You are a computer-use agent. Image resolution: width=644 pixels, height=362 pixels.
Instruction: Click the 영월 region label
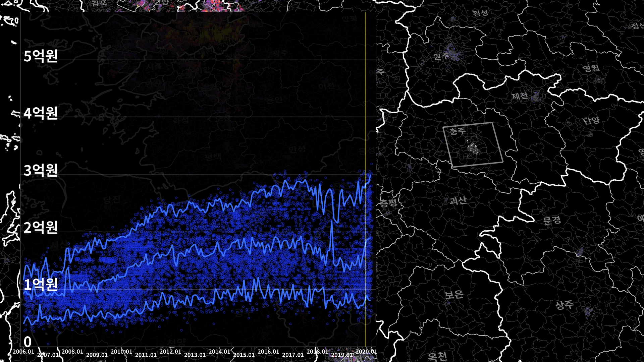[591, 68]
